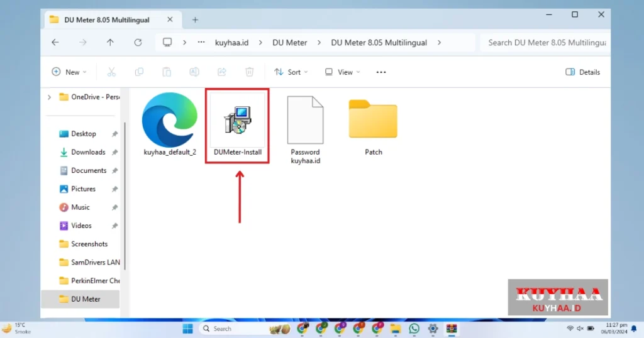Screen dimensions: 644x338
Task: Click the sidebar vertical scrollbar
Action: pyautogui.click(x=125, y=196)
